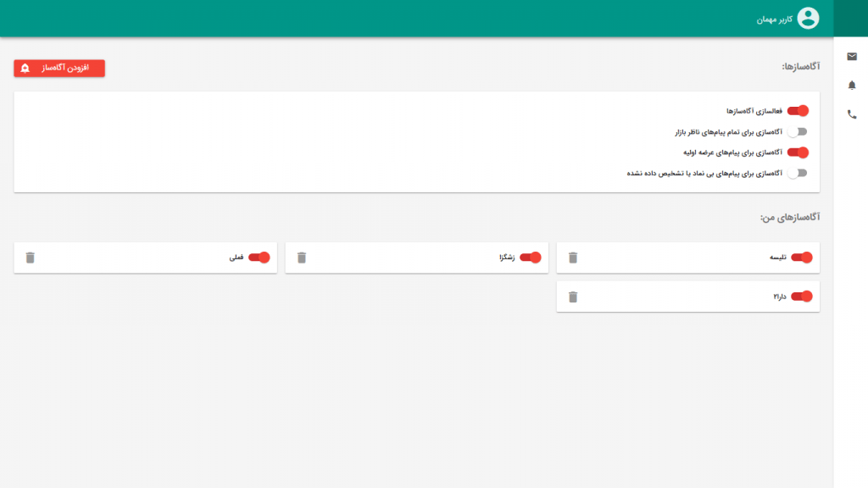This screenshot has height=488, width=868.
Task: Click the آگاهسازها section heading
Action: tap(801, 66)
